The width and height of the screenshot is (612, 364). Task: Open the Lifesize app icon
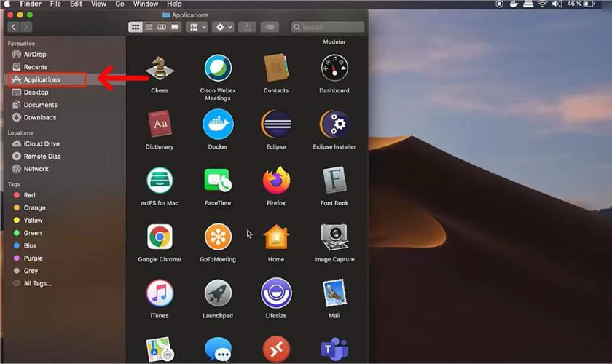276,293
